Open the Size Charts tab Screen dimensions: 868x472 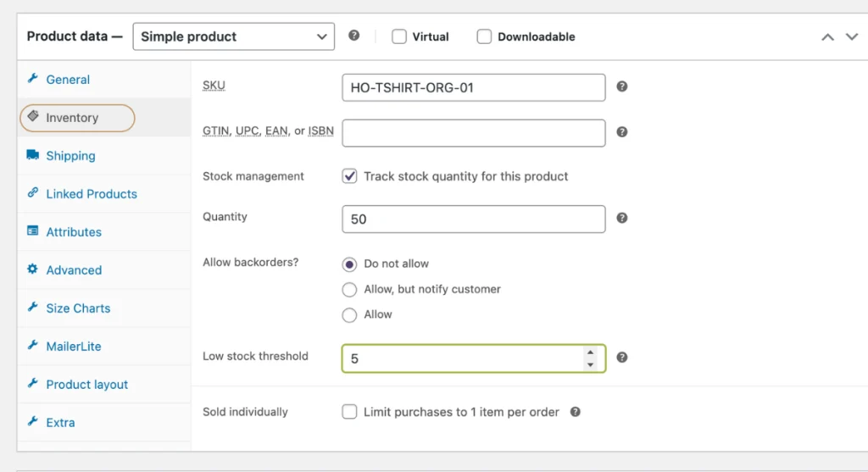coord(104,308)
